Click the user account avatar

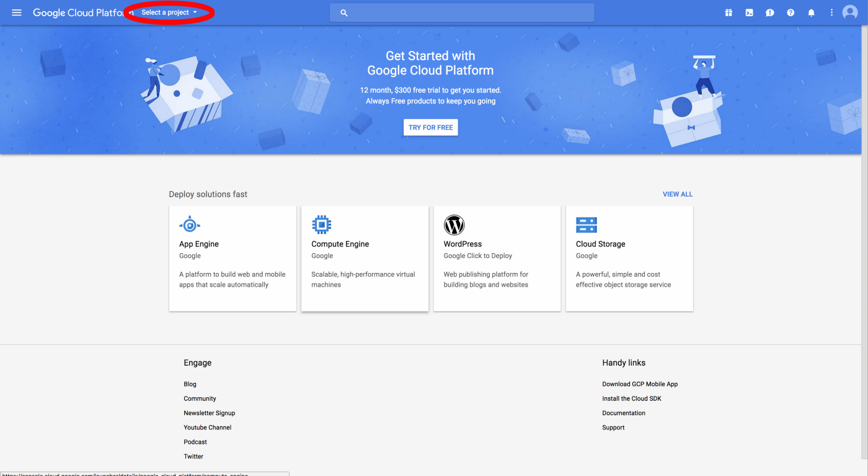pyautogui.click(x=850, y=12)
